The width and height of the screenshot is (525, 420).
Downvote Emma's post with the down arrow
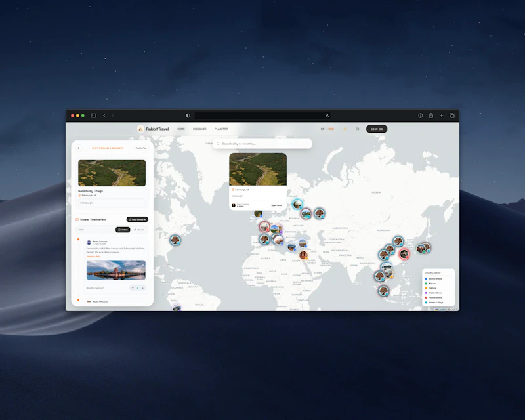coord(142,288)
